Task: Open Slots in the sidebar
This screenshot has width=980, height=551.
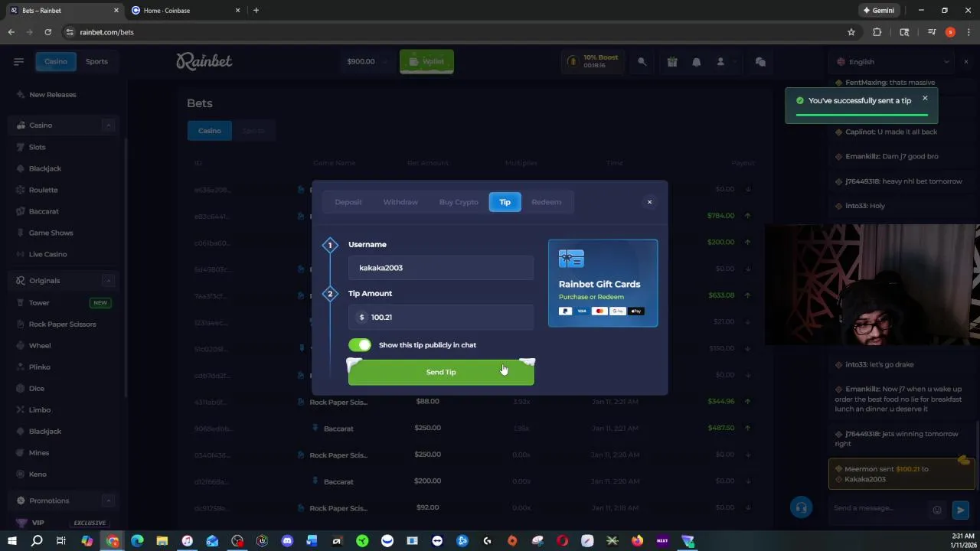Action: click(x=37, y=147)
